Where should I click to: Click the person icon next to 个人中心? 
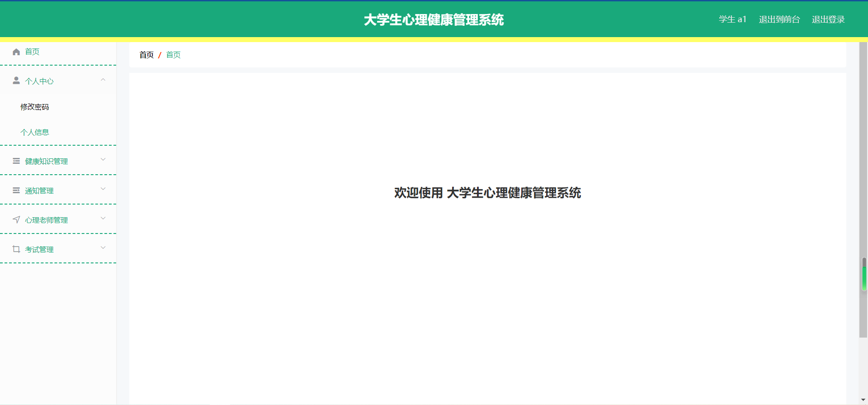point(16,81)
